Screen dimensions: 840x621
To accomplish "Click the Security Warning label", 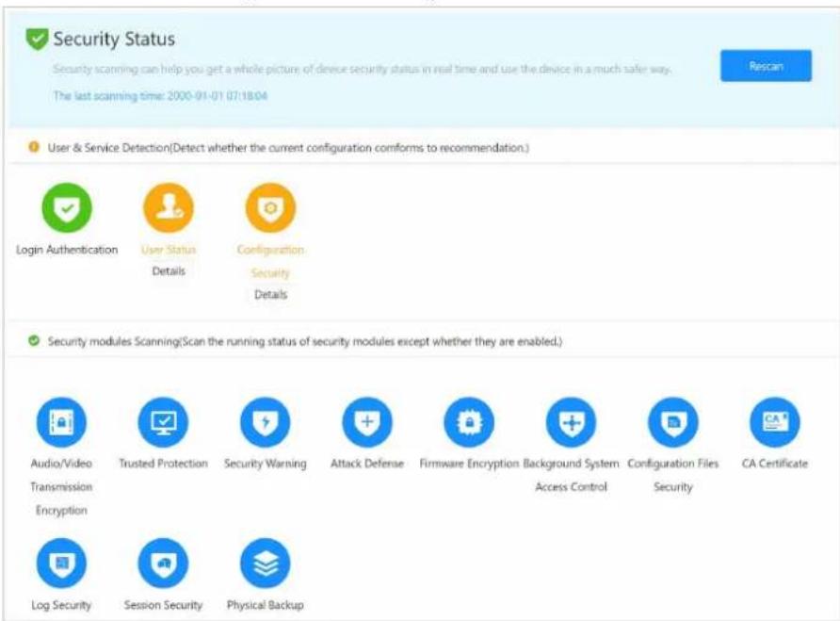I will pos(266,464).
